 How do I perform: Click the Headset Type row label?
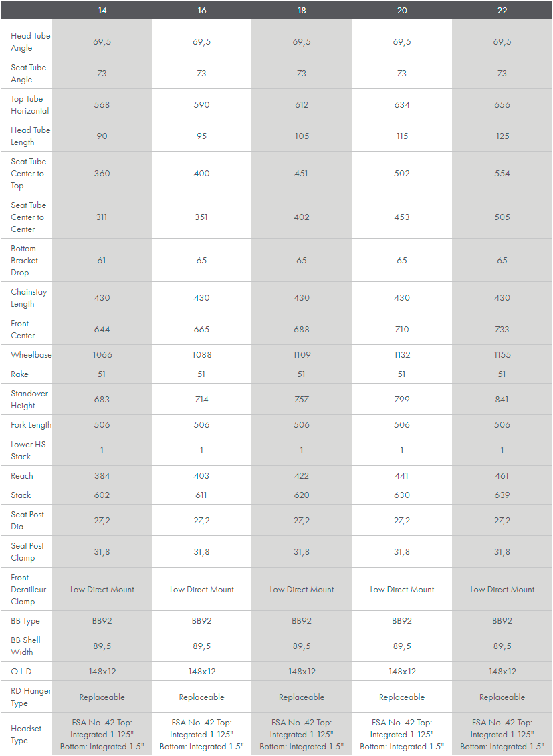(26, 735)
